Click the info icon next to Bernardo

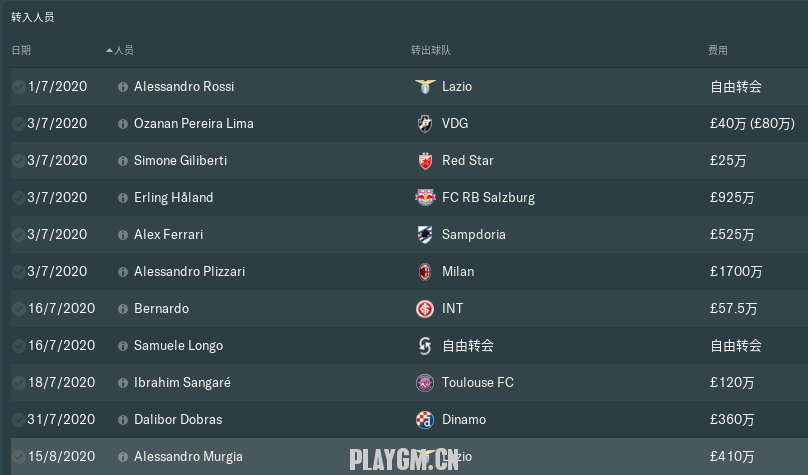tap(123, 309)
